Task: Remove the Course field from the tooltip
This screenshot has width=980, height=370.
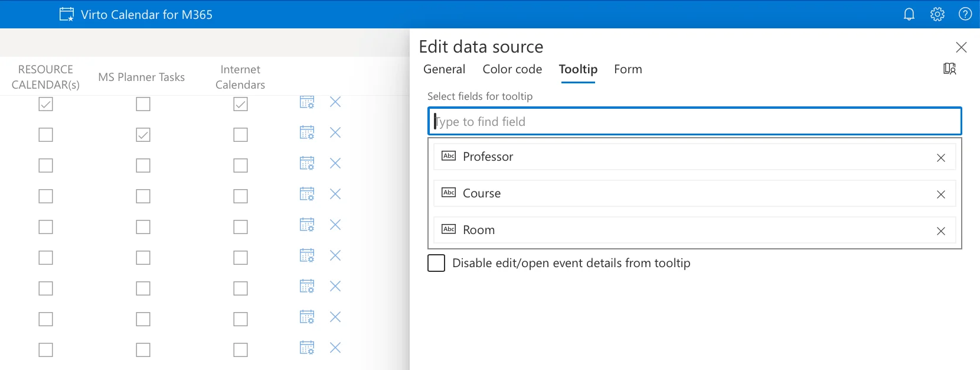Action: coord(941,194)
